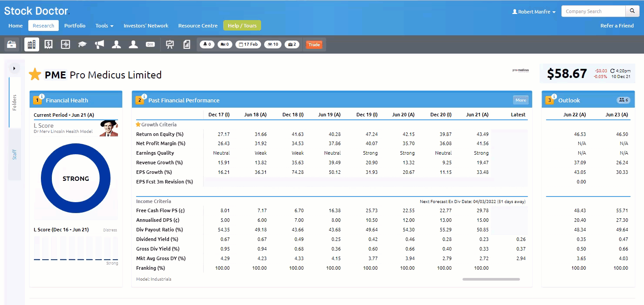Viewport: 644px width, 305px height.
Task: Click the bell alerts badge showing 0
Action: (x=207, y=44)
